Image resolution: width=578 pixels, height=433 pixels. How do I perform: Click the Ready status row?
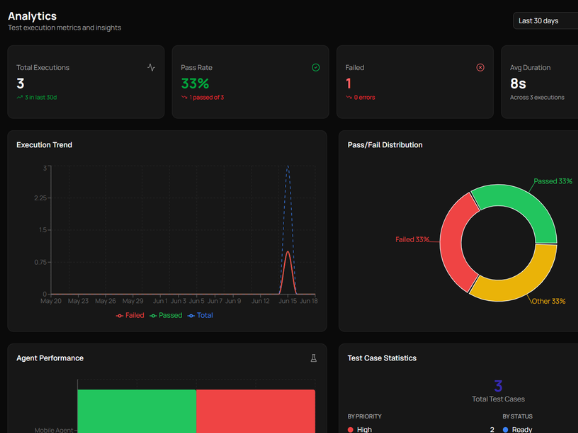tap(540, 429)
